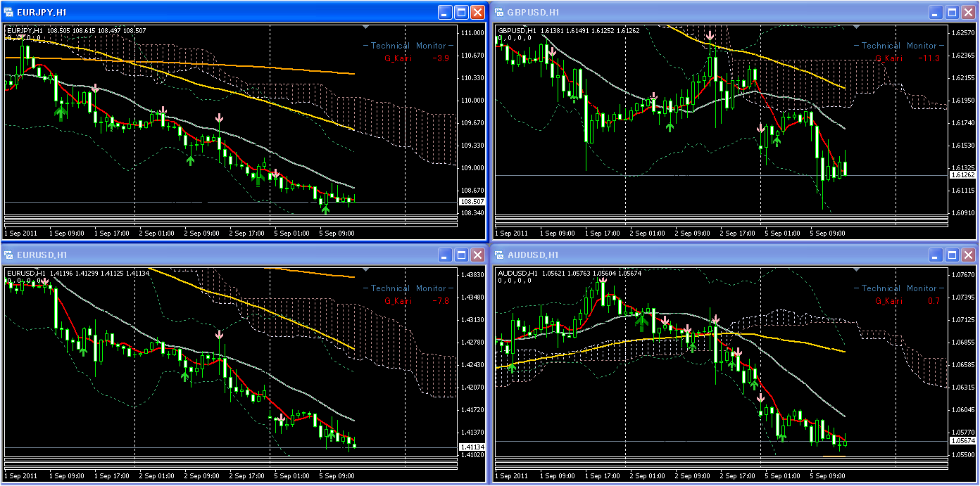Click the 1.60910 price scale value
The height and width of the screenshot is (486, 980).
pos(962,213)
